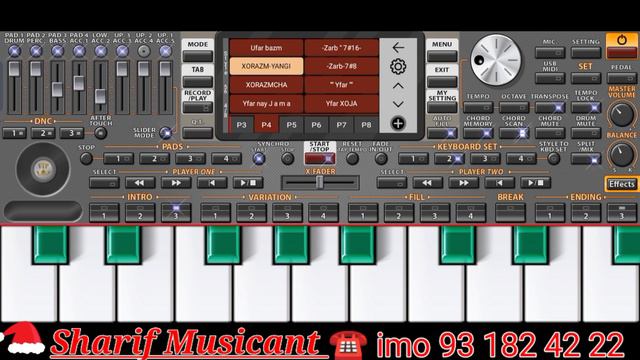Image resolution: width=640 pixels, height=360 pixels.
Task: Click the power button icon
Action: point(622,40)
